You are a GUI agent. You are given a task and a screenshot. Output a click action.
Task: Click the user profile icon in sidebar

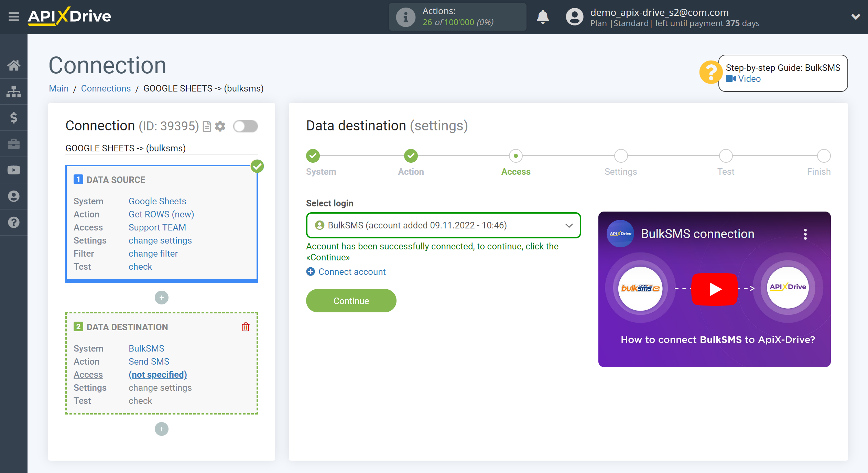pyautogui.click(x=14, y=196)
